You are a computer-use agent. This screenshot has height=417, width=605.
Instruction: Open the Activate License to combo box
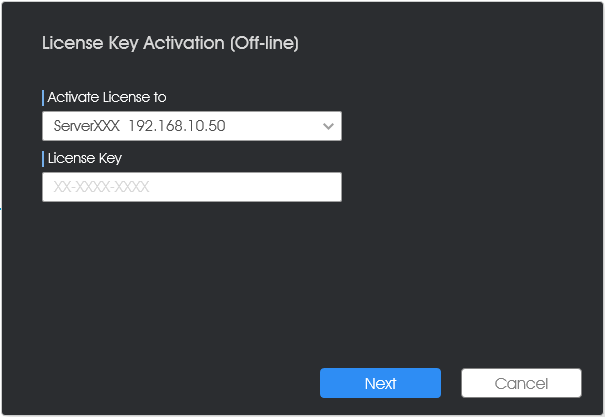tap(192, 126)
